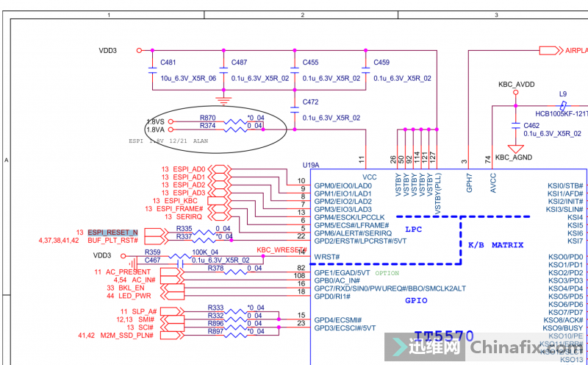Viewport: 588px width, 365px height.
Task: Select the 1.8VA power label
Action: coord(156,130)
